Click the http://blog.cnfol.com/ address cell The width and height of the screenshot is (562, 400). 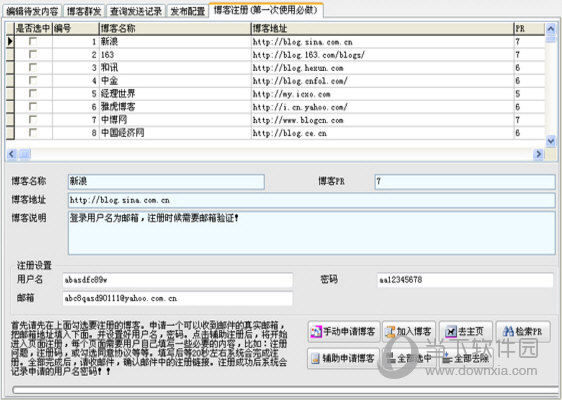click(x=382, y=80)
